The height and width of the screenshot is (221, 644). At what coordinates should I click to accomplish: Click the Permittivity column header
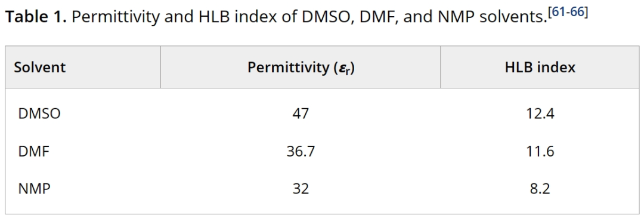point(301,67)
